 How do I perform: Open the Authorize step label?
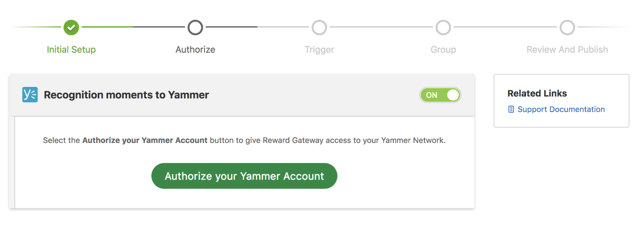click(195, 50)
